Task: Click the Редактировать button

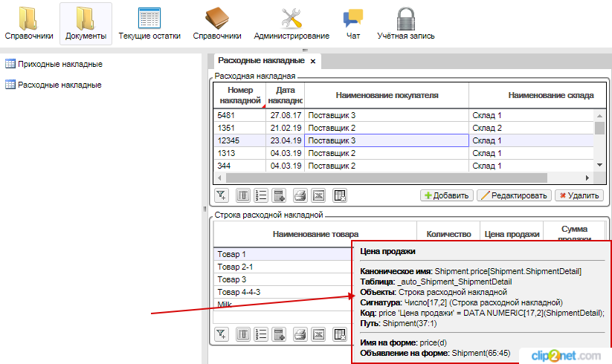Action: pos(514,195)
